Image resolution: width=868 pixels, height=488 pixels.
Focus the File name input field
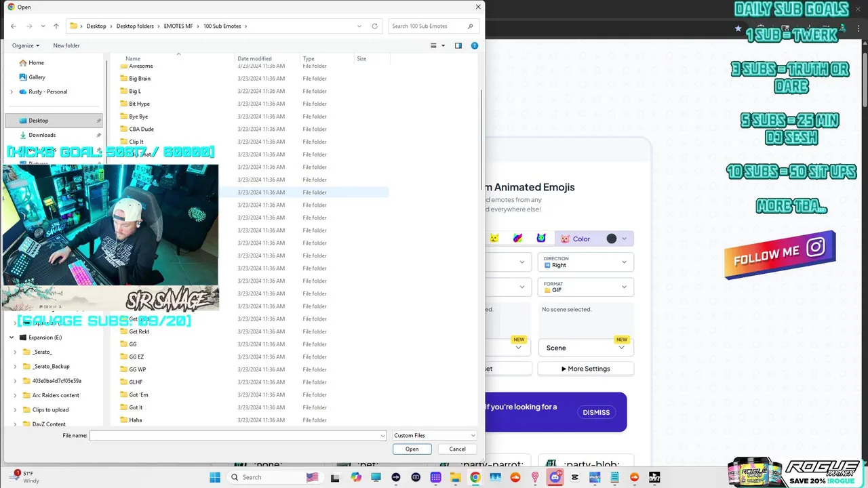238,436
